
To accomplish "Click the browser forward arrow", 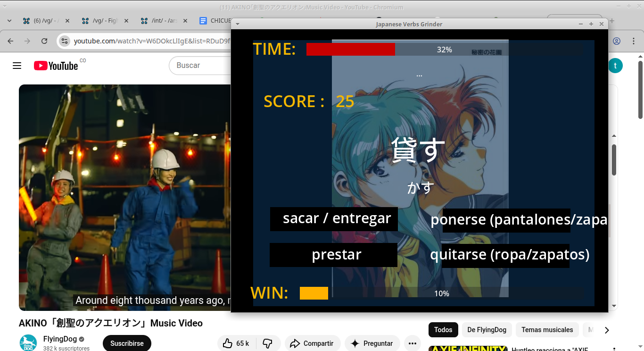I will 27,41.
